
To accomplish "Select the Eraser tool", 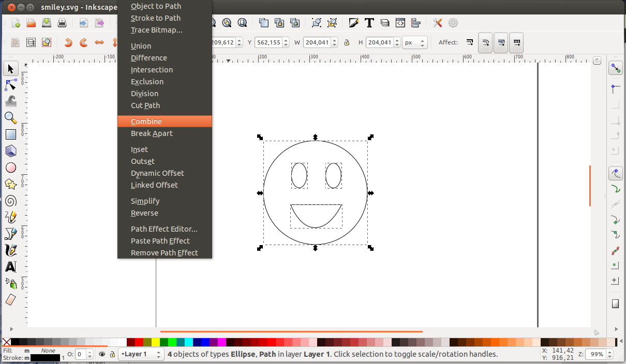I will (x=10, y=300).
